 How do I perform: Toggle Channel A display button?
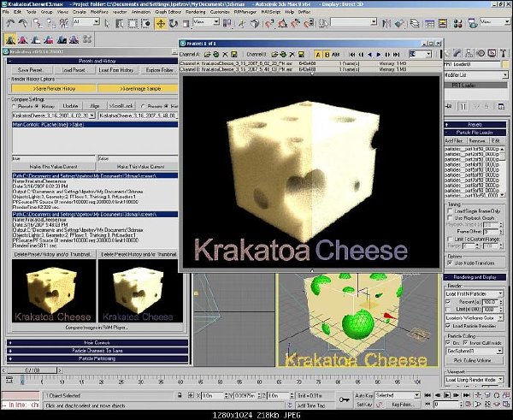pos(318,55)
